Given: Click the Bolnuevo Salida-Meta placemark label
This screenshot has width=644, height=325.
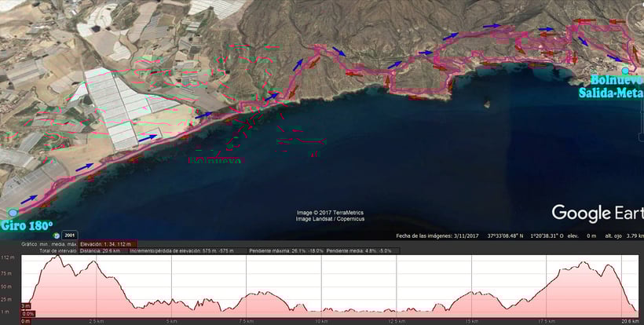Looking at the screenshot, I should point(610,86).
